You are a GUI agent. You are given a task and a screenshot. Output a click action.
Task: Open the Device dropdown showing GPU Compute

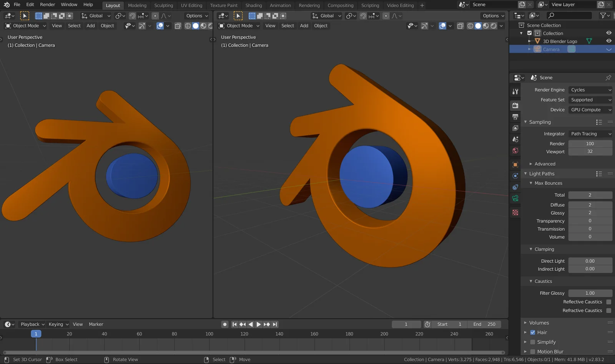pos(590,110)
